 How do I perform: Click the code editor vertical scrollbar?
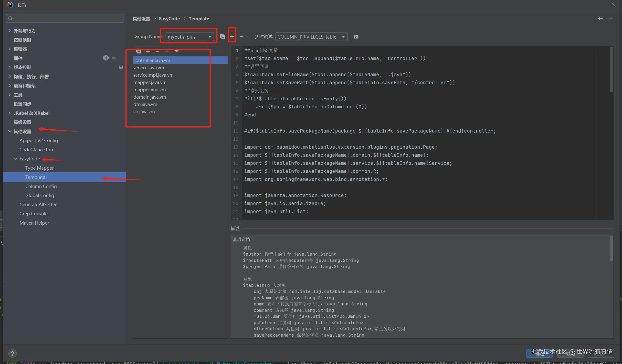point(611,70)
